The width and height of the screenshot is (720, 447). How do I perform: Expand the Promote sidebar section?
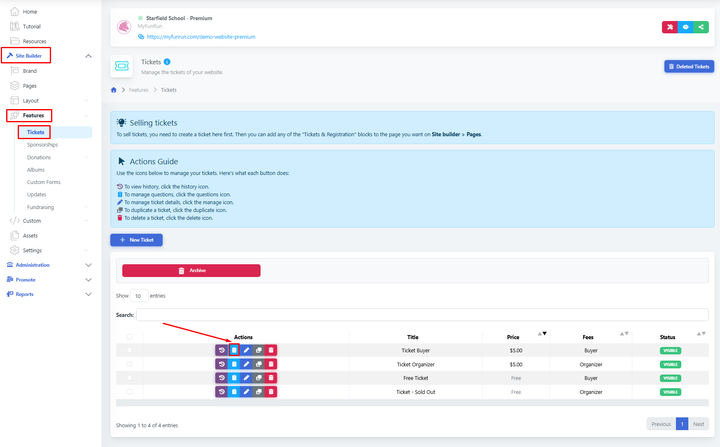(88, 280)
